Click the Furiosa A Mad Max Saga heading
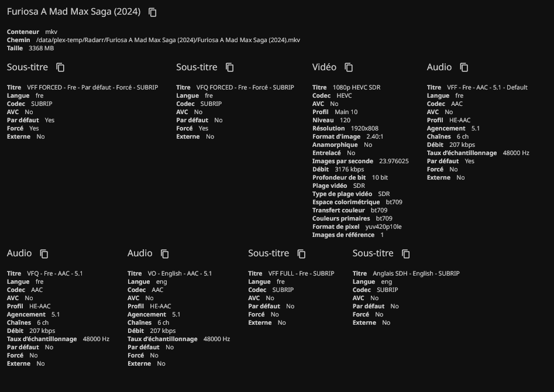The image size is (554, 392). pos(73,12)
